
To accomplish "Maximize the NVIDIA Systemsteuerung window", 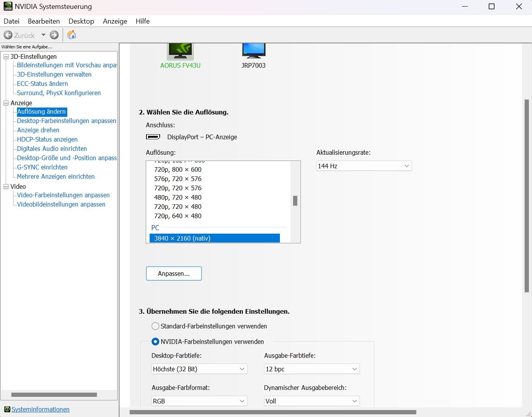I will 492,7.
